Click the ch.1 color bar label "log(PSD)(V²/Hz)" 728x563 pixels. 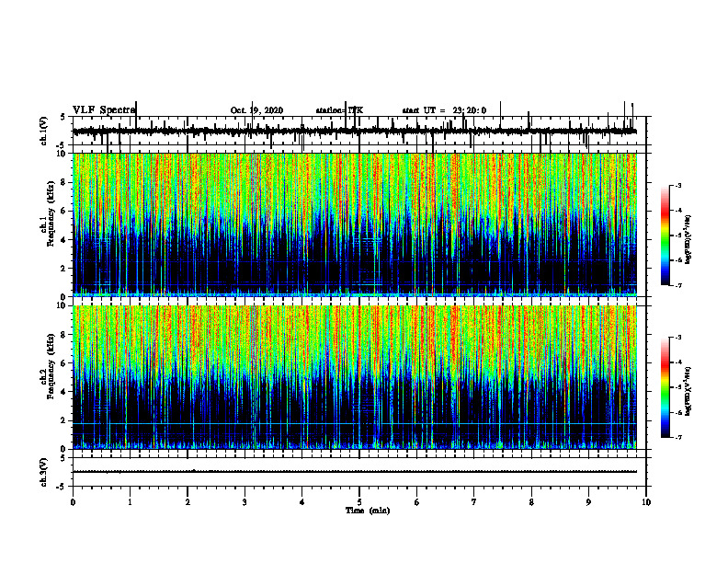tap(688, 239)
